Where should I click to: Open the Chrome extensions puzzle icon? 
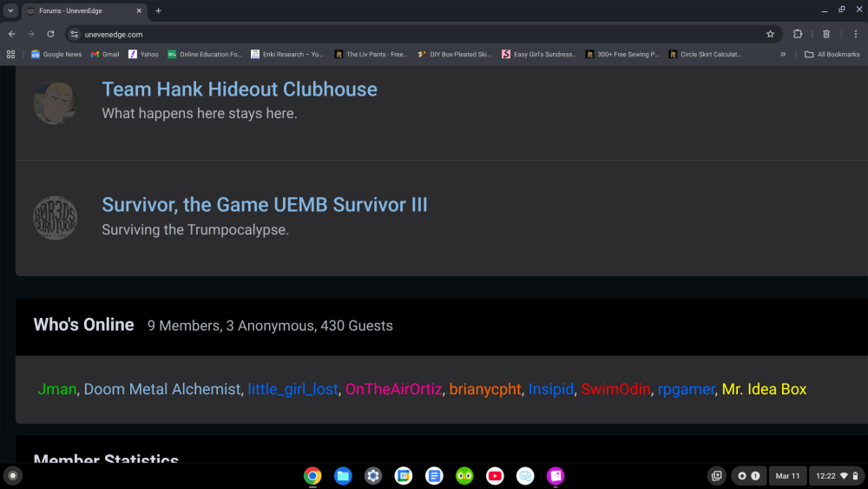tap(798, 34)
